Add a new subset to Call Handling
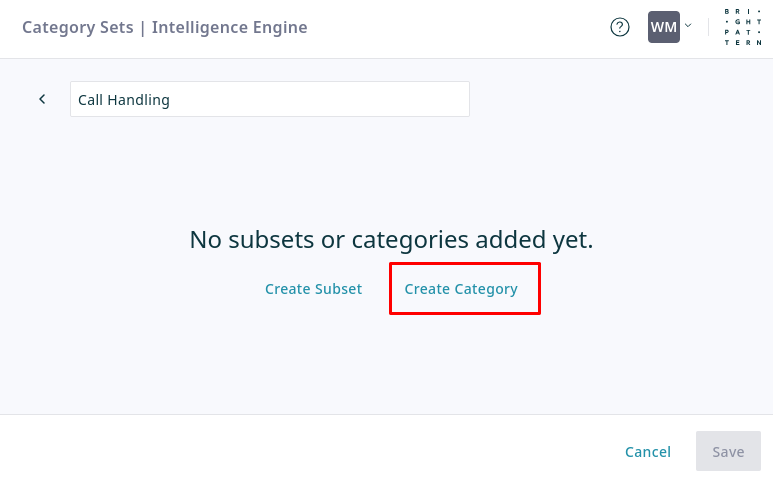This screenshot has height=479, width=773. (x=314, y=289)
